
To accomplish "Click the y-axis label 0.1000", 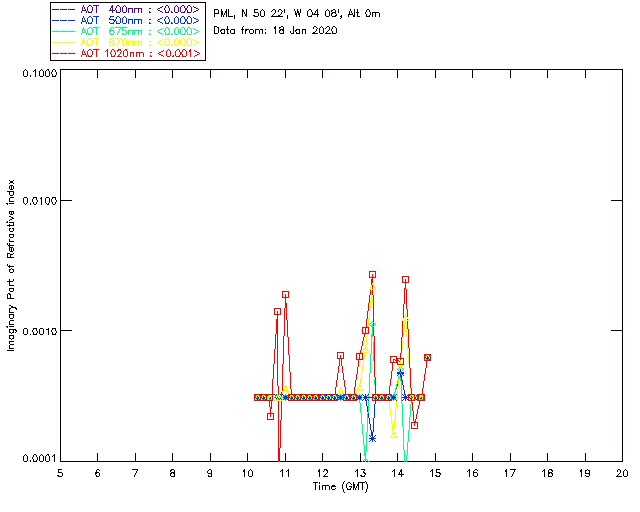I will [39, 73].
